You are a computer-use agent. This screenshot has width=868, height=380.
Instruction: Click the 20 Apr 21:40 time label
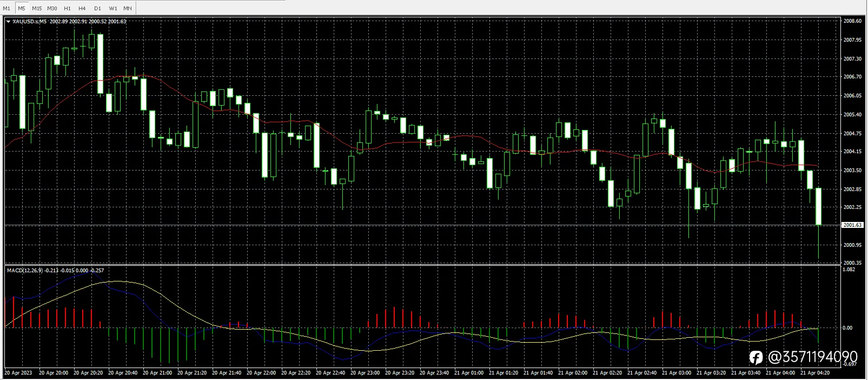(x=227, y=373)
